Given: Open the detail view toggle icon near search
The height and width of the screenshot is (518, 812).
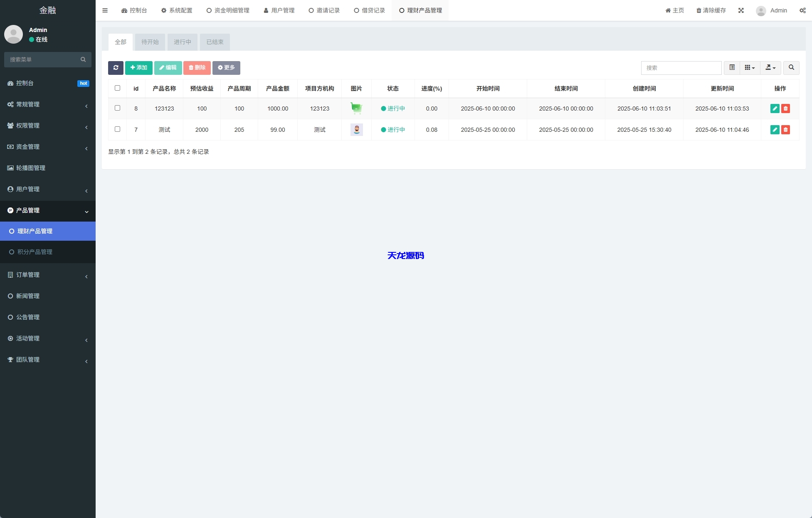Looking at the screenshot, I should click(732, 67).
